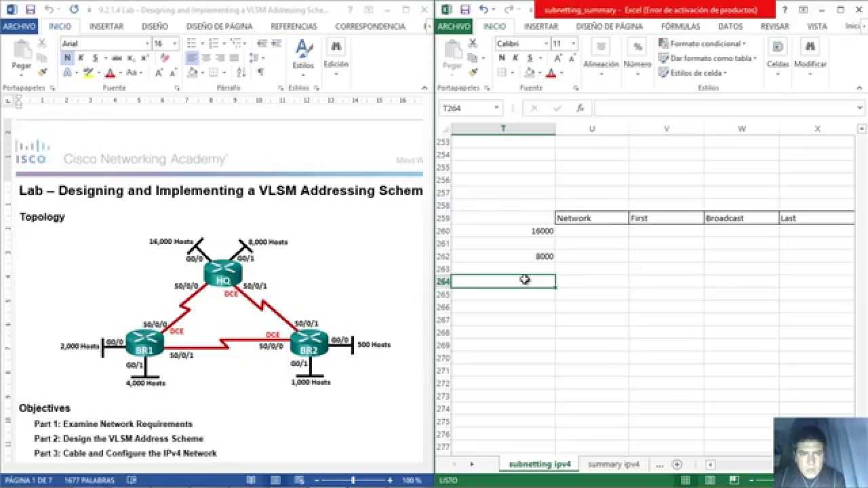The height and width of the screenshot is (488, 868).
Task: Align text left in Word
Action: pos(192,58)
